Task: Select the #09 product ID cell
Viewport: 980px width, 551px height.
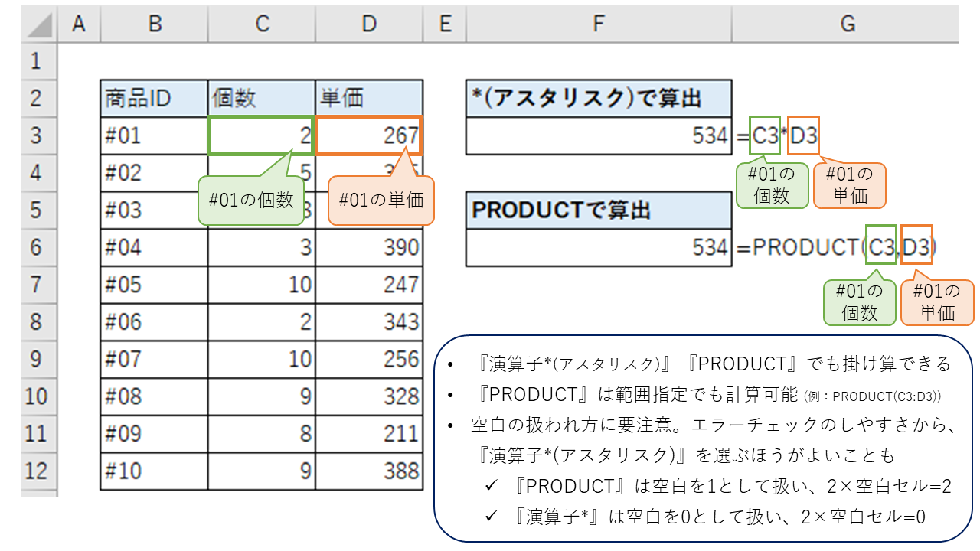Action: point(155,434)
